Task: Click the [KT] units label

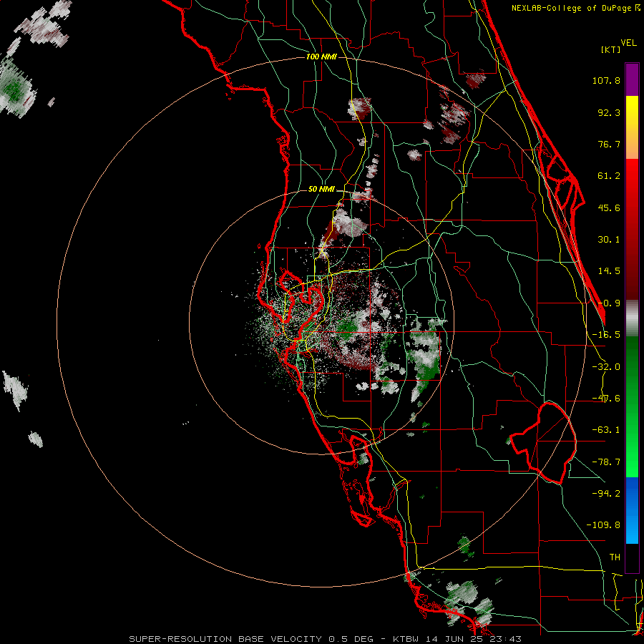Action: pyautogui.click(x=611, y=49)
